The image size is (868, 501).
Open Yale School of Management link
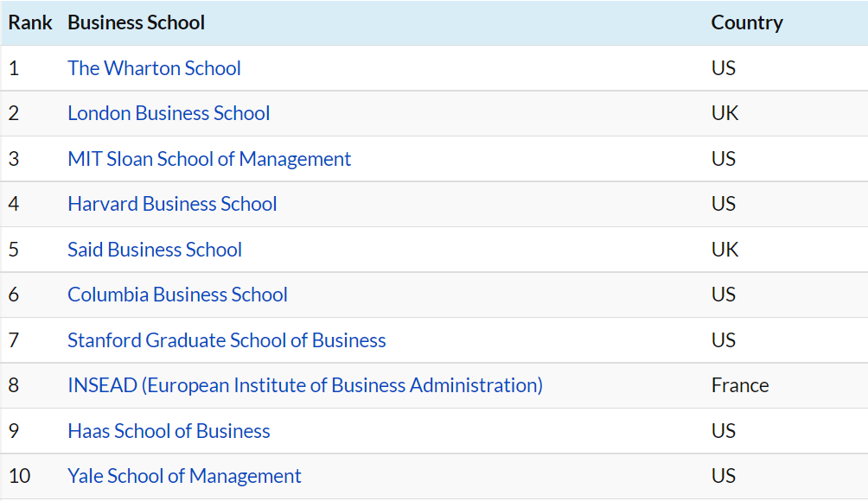tap(184, 476)
